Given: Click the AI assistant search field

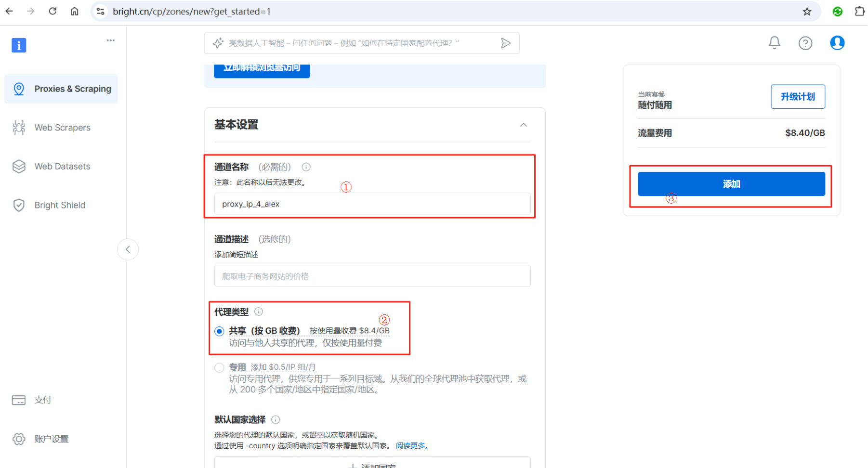Looking at the screenshot, I should (x=361, y=43).
